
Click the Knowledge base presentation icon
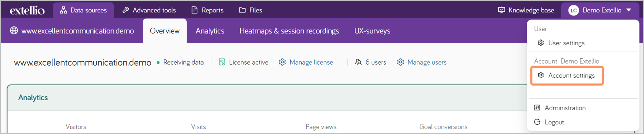click(x=501, y=10)
